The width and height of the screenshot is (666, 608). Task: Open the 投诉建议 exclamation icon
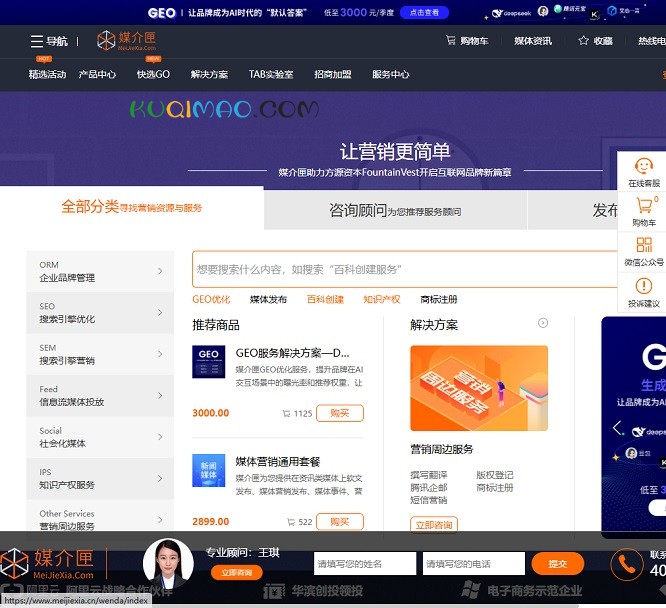(643, 286)
